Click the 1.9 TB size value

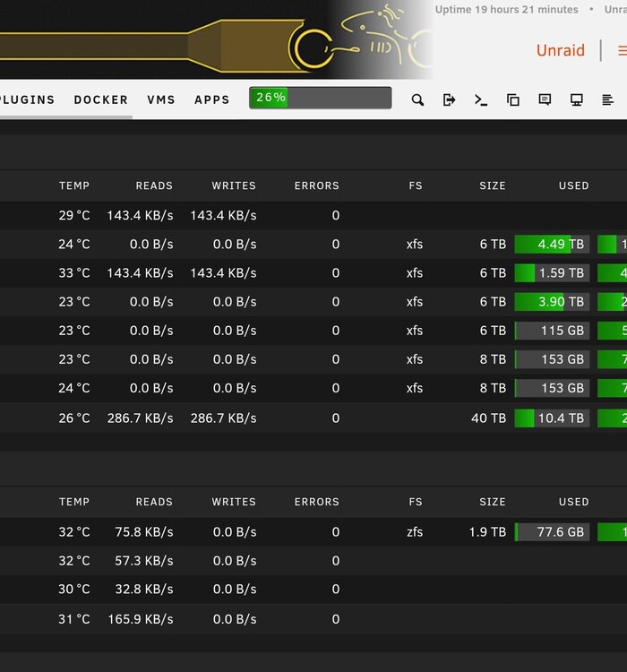[487, 532]
